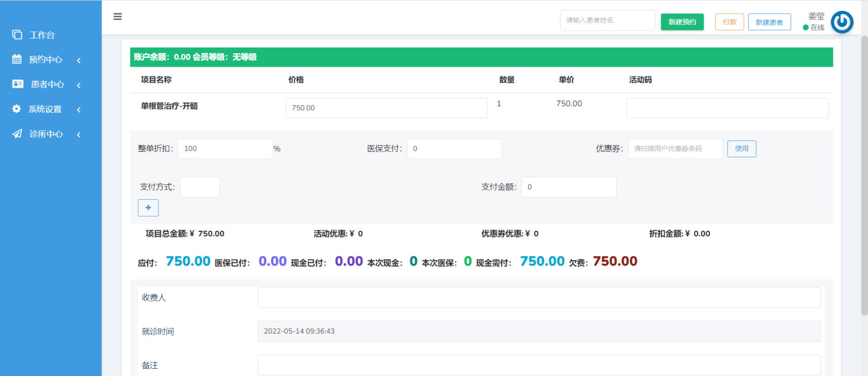The image size is (868, 376).
Task: Open the 预约中心 menu
Action: pos(45,59)
